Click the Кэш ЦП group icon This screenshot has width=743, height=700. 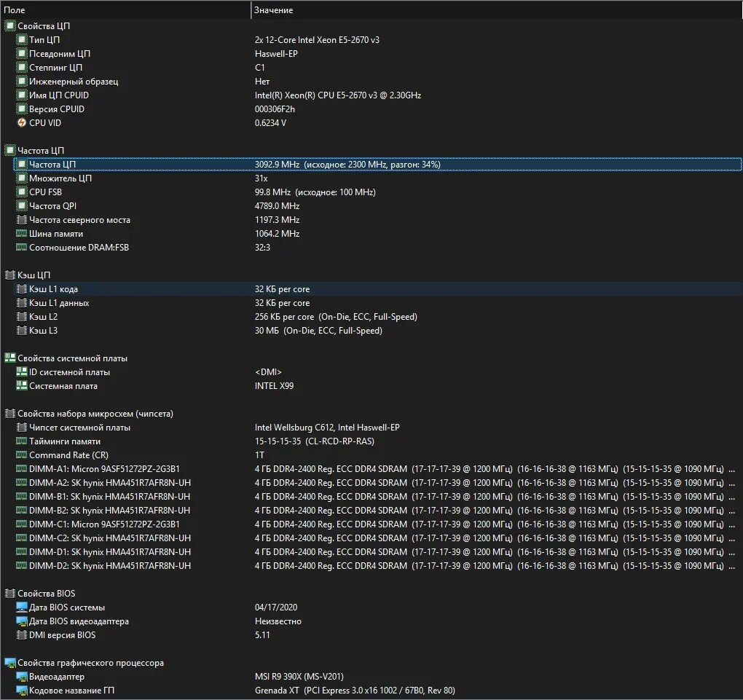pos(10,275)
